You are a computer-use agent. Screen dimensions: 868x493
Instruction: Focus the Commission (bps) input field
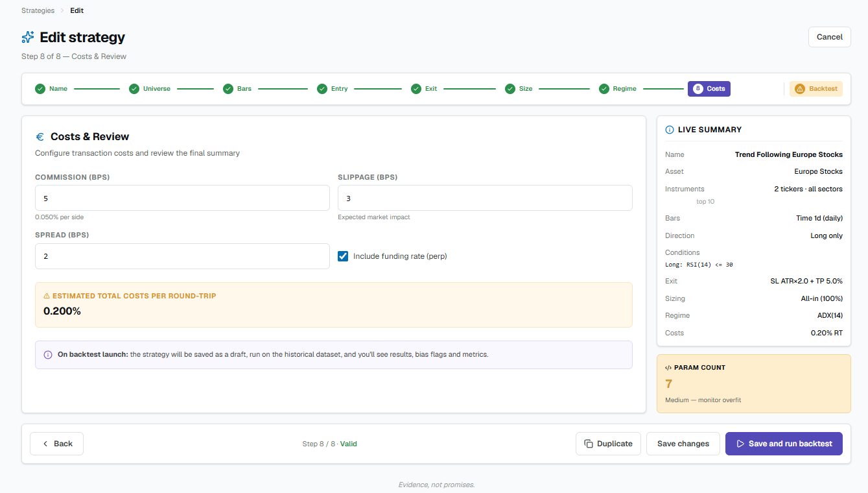(182, 198)
